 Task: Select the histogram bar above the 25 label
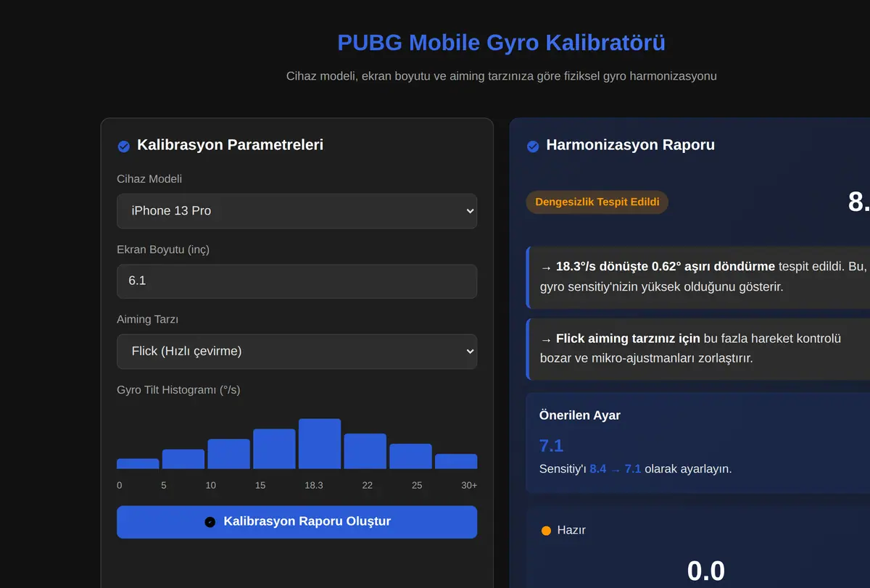[410, 456]
